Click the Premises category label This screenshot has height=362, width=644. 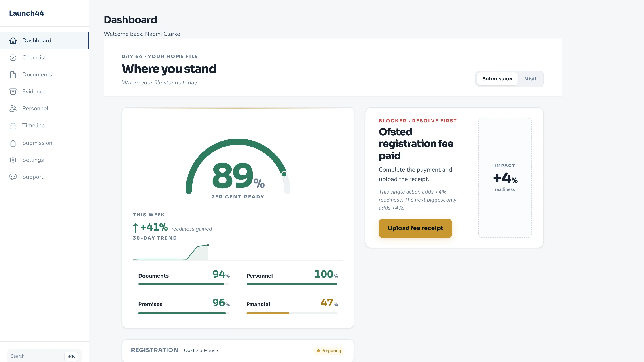coord(150,304)
